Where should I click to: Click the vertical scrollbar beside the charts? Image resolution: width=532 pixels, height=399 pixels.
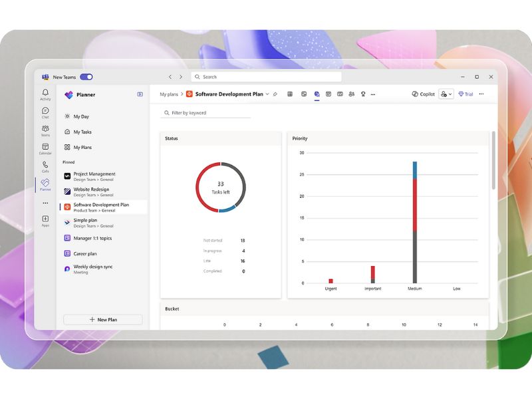pos(493,160)
